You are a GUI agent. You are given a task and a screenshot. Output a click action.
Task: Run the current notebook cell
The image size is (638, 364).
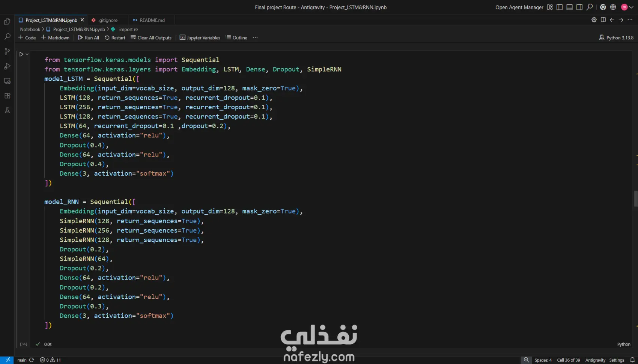21,54
